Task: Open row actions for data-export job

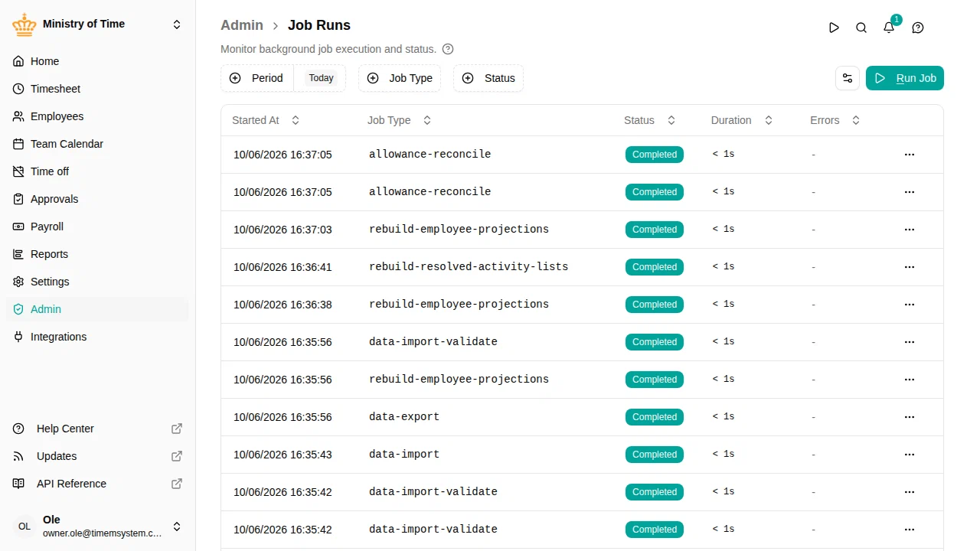Action: (910, 417)
